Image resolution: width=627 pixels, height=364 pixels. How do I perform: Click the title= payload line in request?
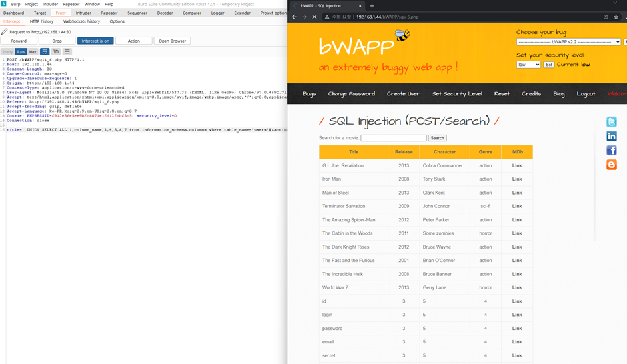(147, 130)
